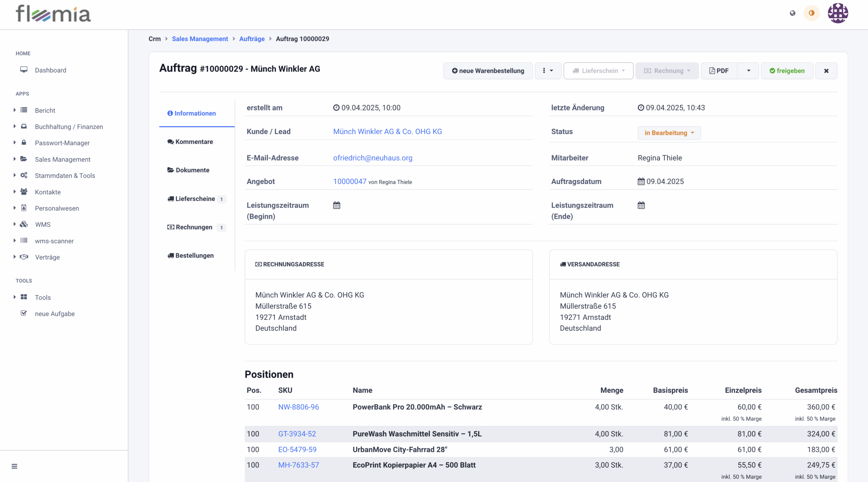Open the Leistungszeitraum (Ende) calendar icon

641,205
